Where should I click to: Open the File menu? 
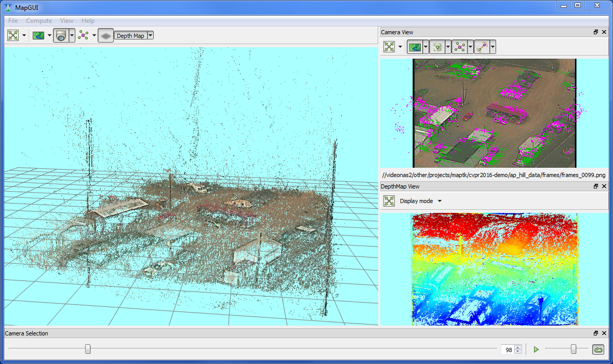13,21
